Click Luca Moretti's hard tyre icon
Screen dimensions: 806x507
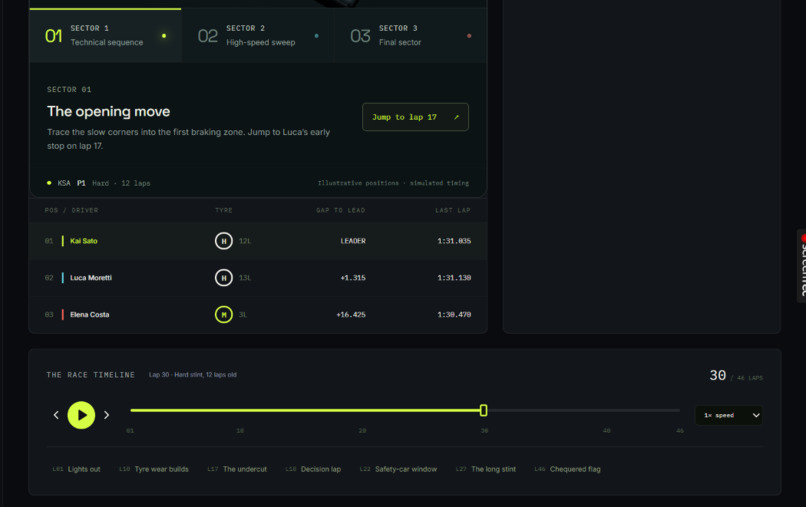[x=224, y=278]
